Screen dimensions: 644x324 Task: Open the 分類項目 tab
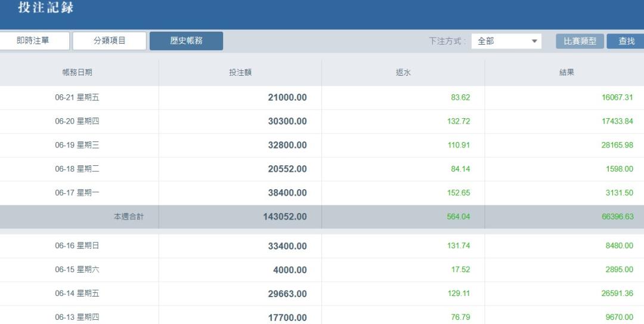(x=109, y=41)
